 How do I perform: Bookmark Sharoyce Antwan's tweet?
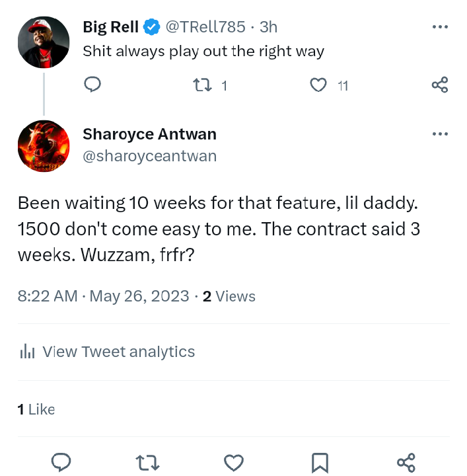[x=320, y=462]
